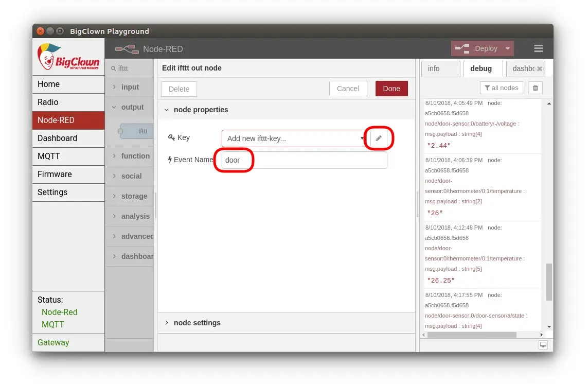Expand the function palette category
The width and height of the screenshot is (588, 384).
point(130,156)
